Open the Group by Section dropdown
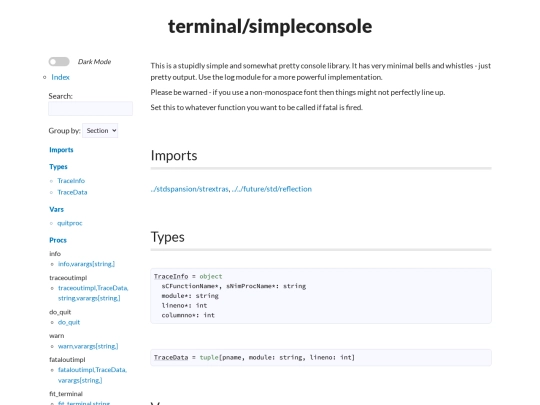The height and width of the screenshot is (405, 540). [100, 131]
